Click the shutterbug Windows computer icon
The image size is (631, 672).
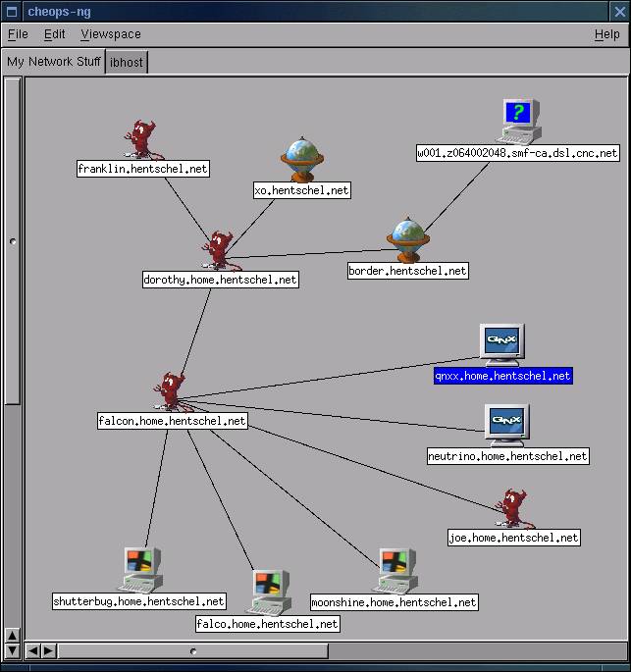[141, 570]
